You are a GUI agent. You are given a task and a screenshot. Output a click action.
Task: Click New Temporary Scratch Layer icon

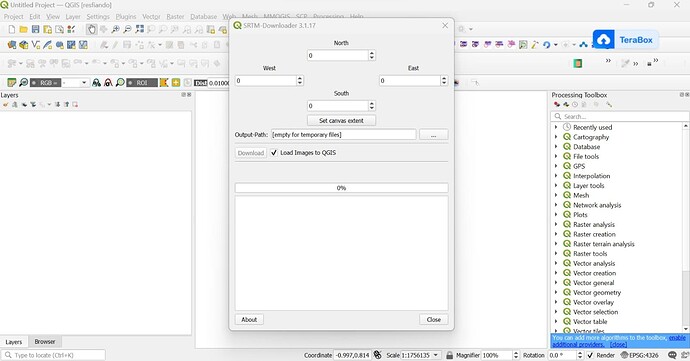click(59, 45)
